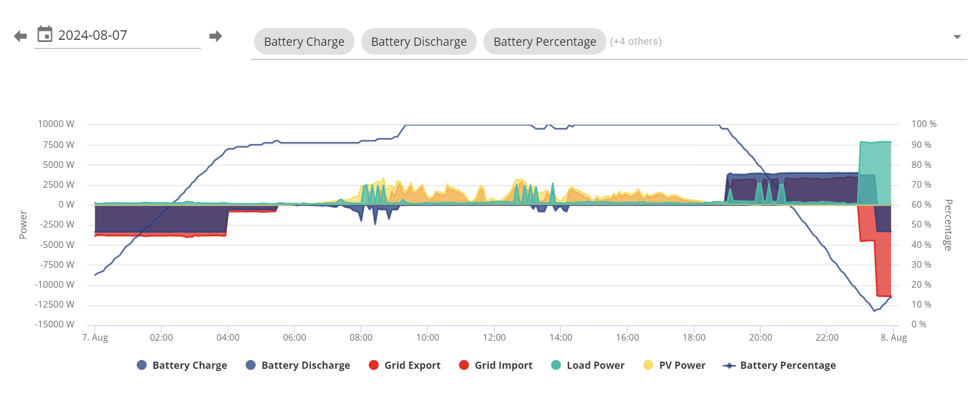Click the 22:00 time axis label
The height and width of the screenshot is (408, 980).
[827, 337]
